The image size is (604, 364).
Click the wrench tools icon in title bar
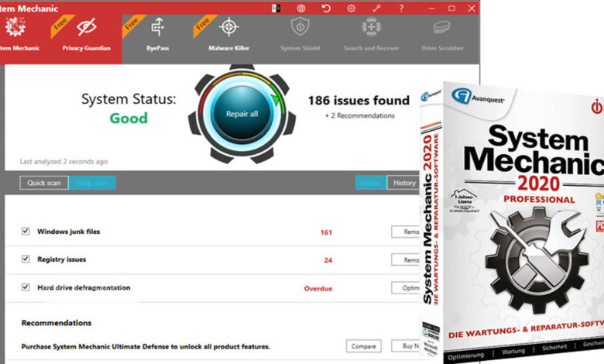tap(376, 8)
